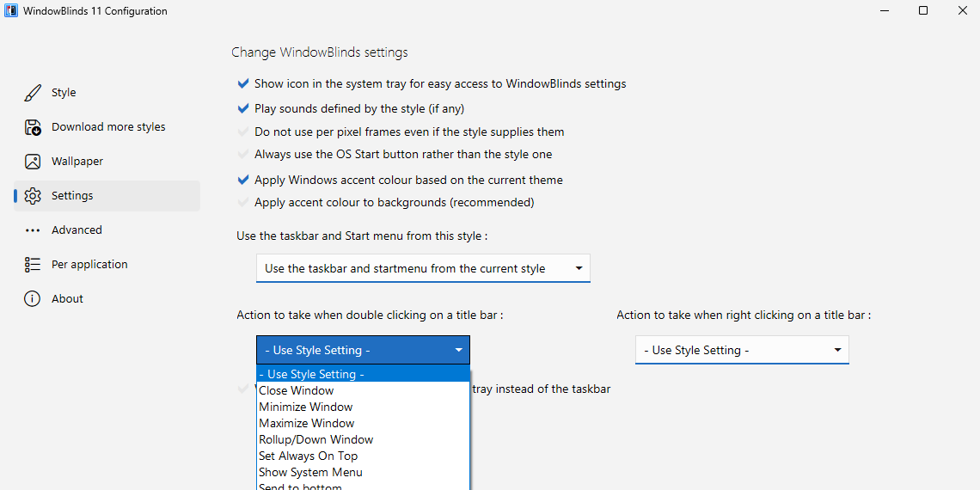The image size is (980, 490).
Task: Click the Wallpaper picture icon
Action: point(33,162)
